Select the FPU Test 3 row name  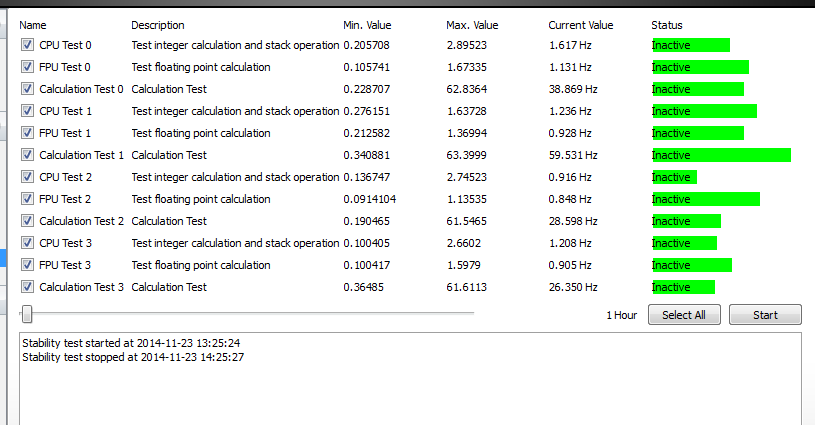(x=65, y=265)
